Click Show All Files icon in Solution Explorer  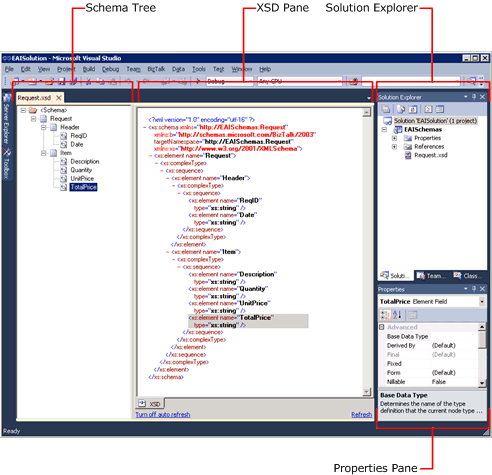[401, 109]
